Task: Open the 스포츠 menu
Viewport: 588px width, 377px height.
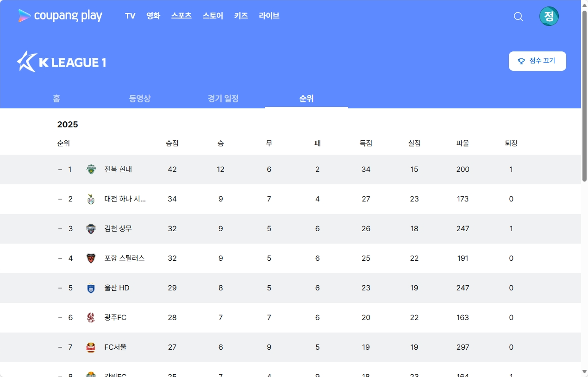Action: (181, 16)
